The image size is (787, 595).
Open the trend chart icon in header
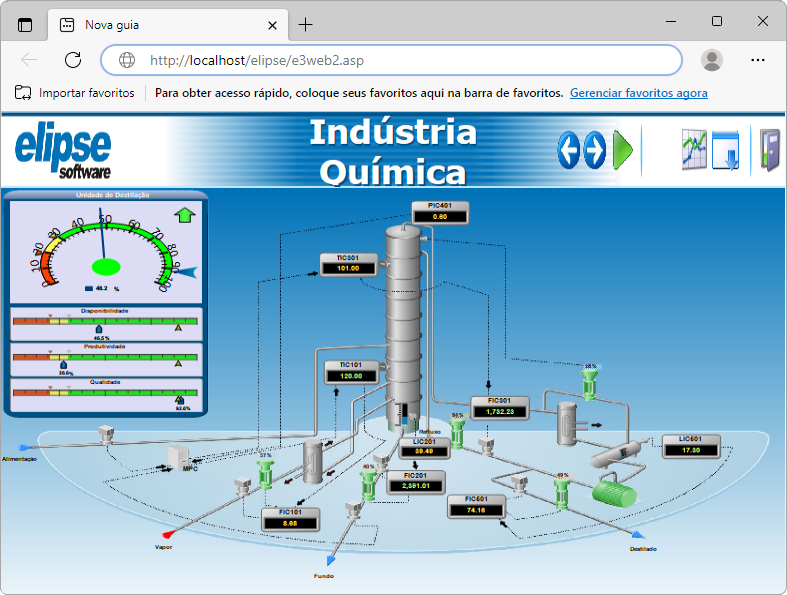(x=694, y=150)
